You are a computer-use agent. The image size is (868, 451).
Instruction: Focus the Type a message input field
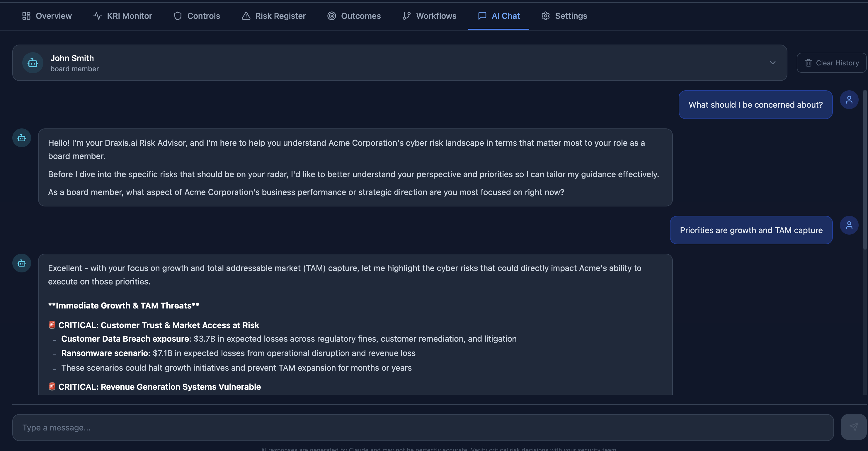[x=423, y=428]
